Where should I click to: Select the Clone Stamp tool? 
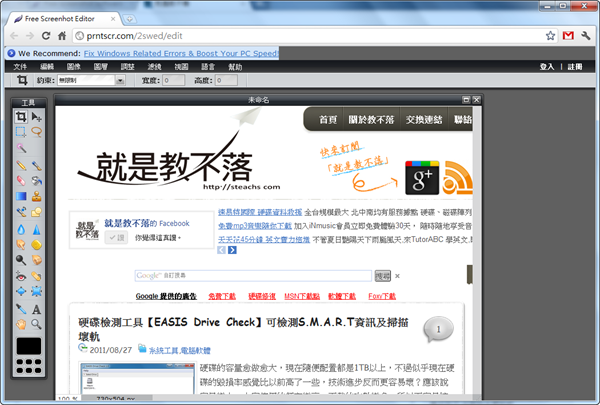tap(37, 196)
